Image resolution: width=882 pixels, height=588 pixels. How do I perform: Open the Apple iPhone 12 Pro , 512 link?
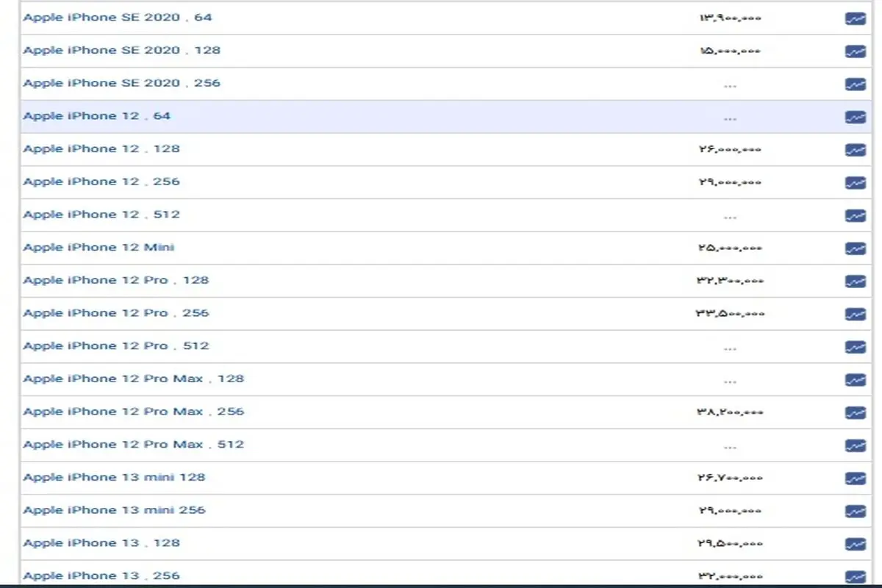(116, 345)
